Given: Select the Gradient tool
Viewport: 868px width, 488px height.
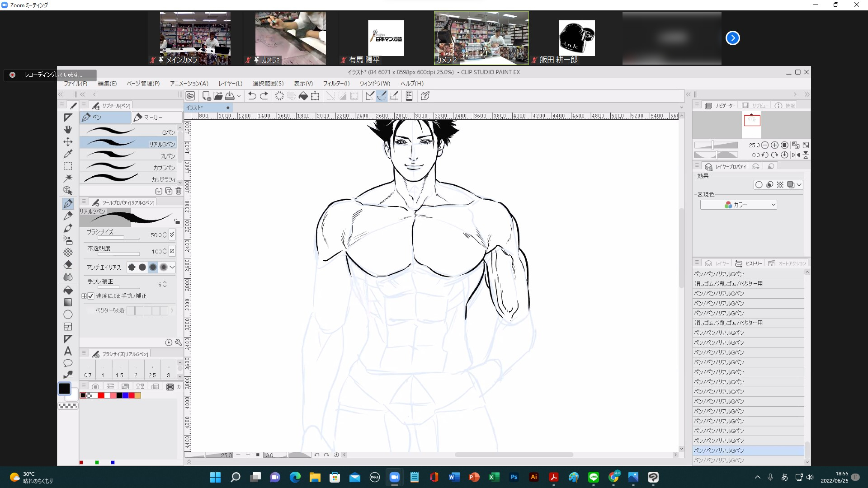Looking at the screenshot, I should (x=68, y=302).
